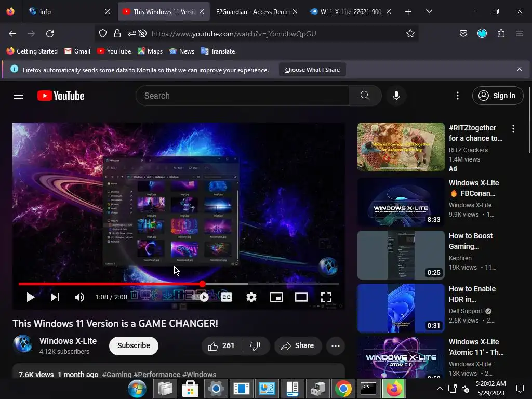
Task: Toggle closed captions with CC button
Action: [x=227, y=297]
